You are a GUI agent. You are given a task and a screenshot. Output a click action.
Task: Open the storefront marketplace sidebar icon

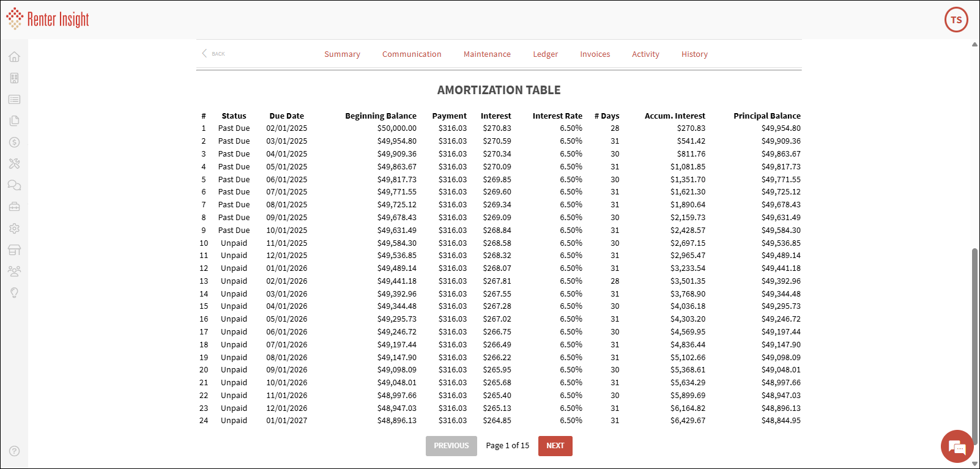click(x=15, y=249)
